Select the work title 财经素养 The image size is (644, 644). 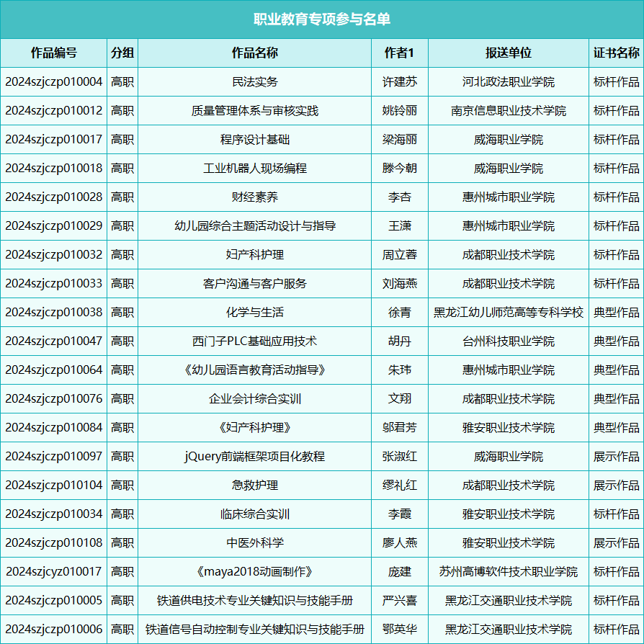click(x=254, y=197)
